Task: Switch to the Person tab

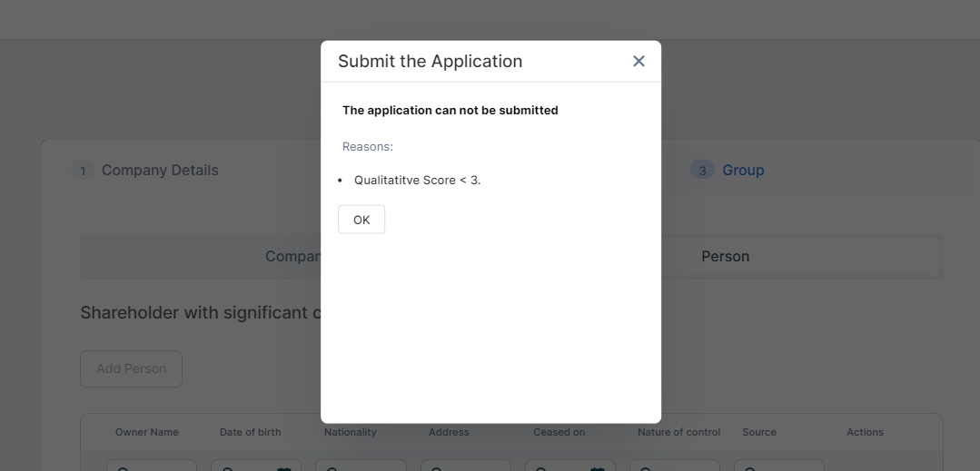Action: pyautogui.click(x=725, y=256)
